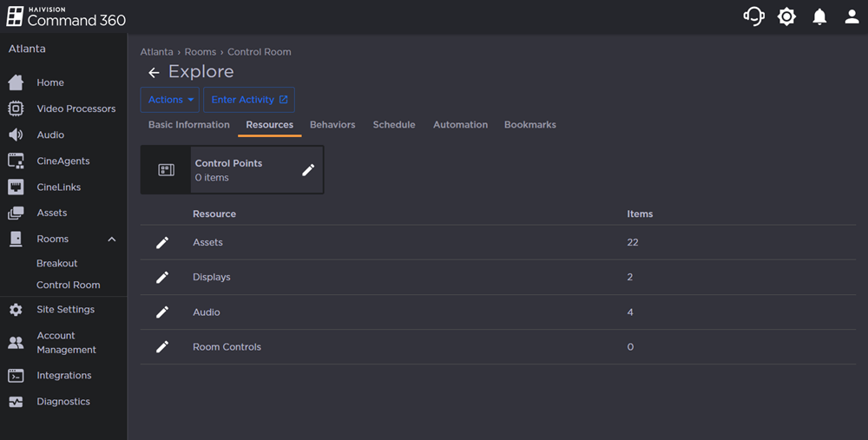Click the CineLinks sidebar icon
Image resolution: width=868 pixels, height=440 pixels.
(x=16, y=187)
